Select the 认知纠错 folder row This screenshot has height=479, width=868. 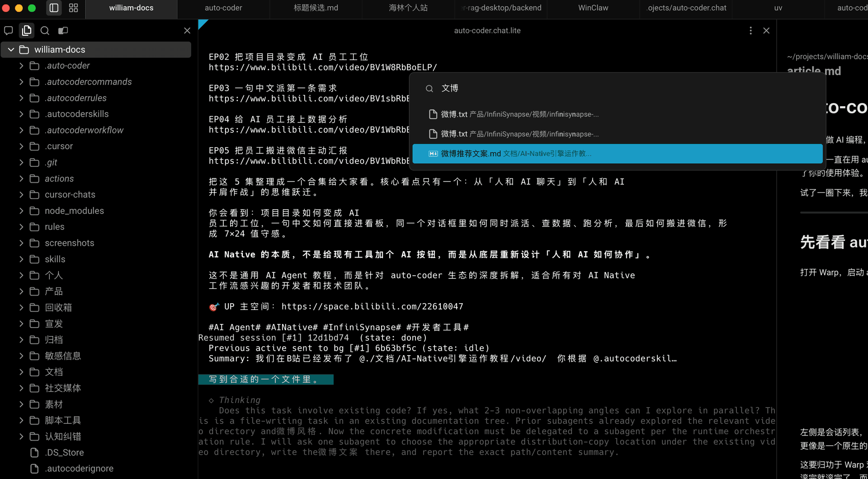click(x=96, y=437)
